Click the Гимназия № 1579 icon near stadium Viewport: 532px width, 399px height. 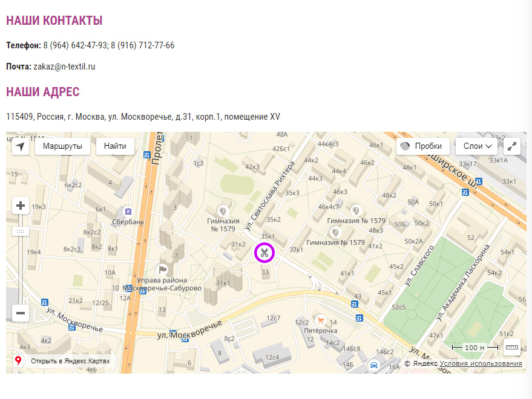(223, 210)
